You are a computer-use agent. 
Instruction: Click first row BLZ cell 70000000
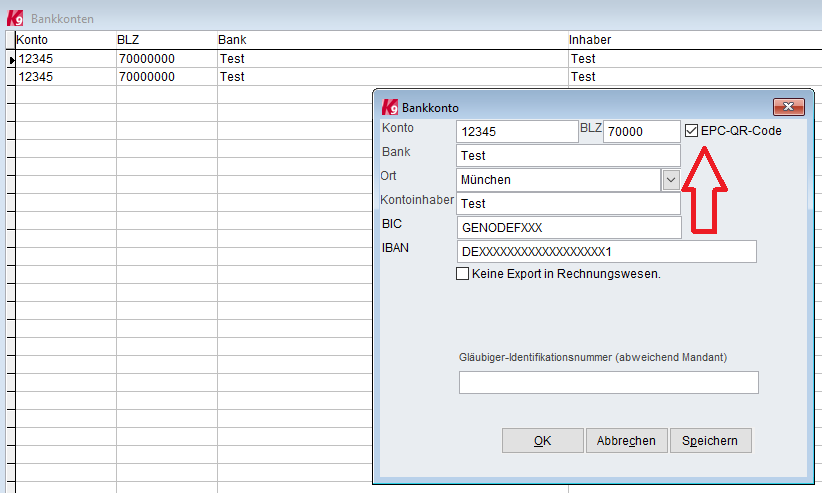[x=167, y=59]
